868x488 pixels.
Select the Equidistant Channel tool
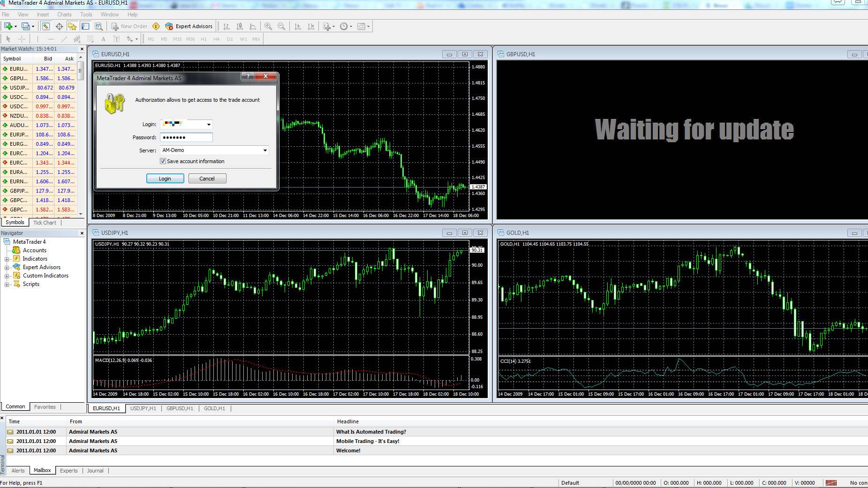point(77,39)
